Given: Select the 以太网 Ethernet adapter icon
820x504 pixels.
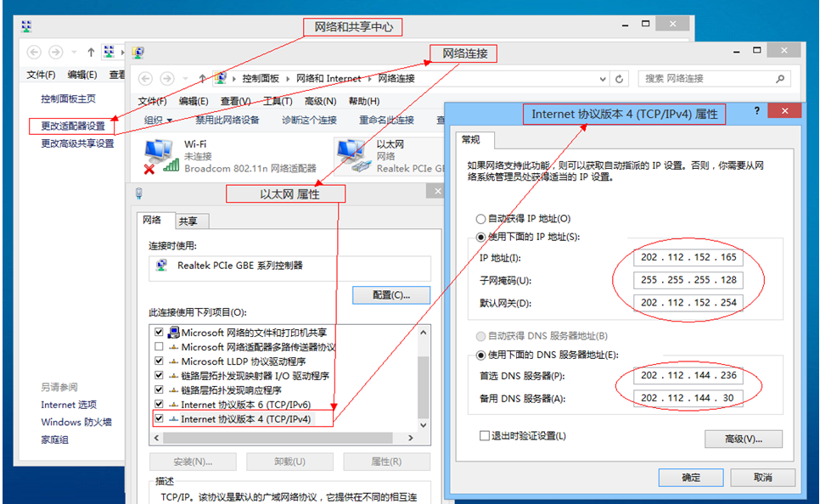Looking at the screenshot, I should (x=352, y=155).
